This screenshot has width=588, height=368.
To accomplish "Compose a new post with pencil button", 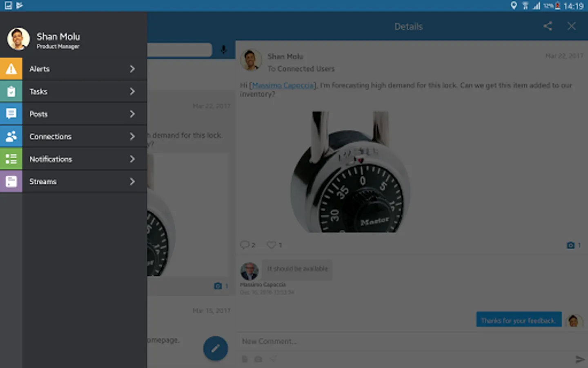I will [x=216, y=348].
